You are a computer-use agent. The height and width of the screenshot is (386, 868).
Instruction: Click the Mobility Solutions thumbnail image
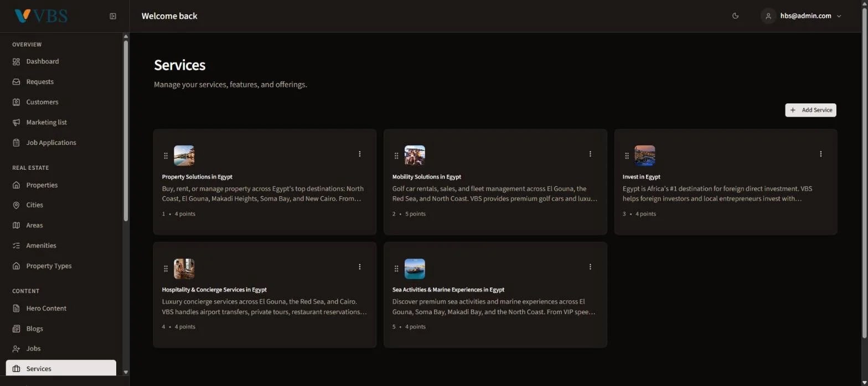(415, 155)
